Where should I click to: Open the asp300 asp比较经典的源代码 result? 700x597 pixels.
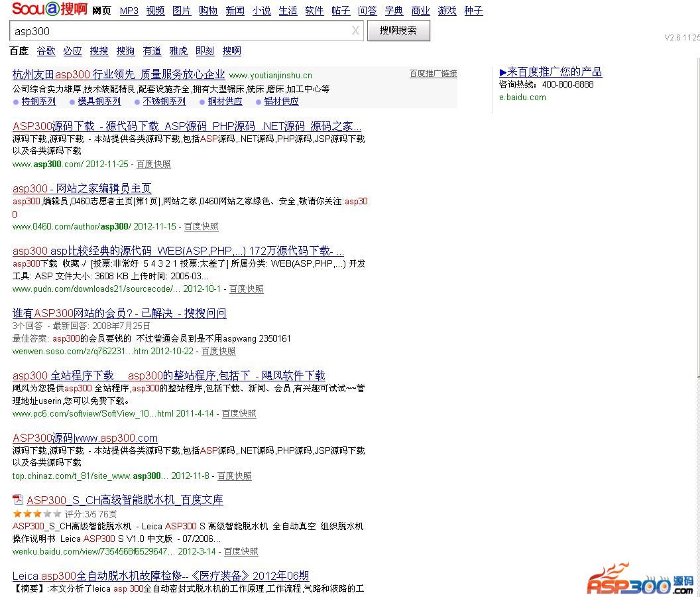point(178,251)
